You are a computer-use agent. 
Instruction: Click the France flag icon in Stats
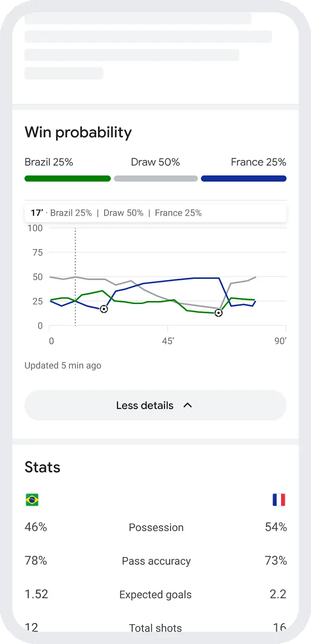click(x=279, y=500)
